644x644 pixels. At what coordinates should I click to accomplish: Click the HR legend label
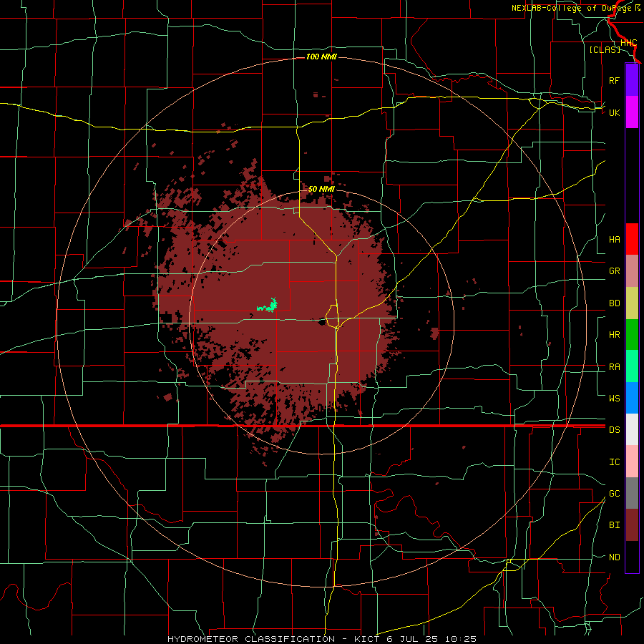[614, 335]
